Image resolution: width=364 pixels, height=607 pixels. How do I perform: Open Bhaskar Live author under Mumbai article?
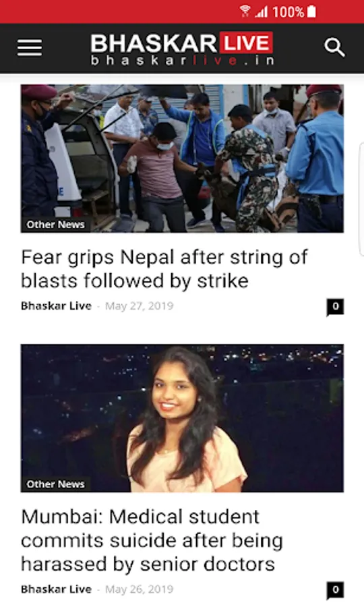pos(56,589)
